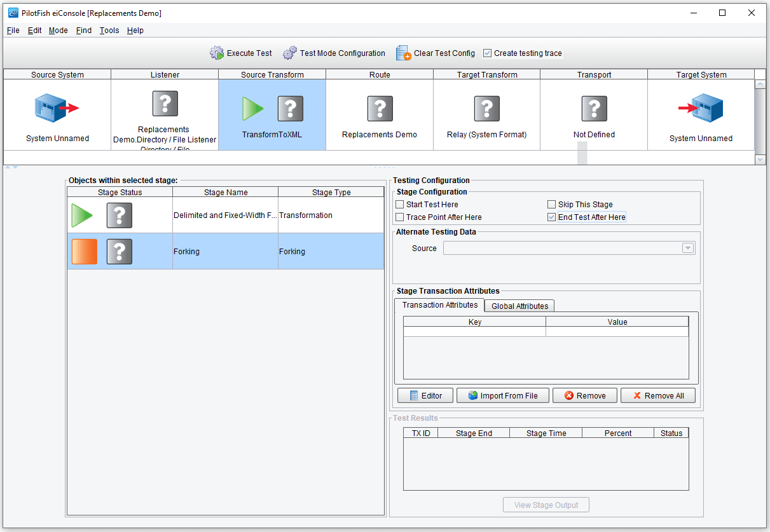Click the TransformToXML label
This screenshot has height=532, width=770.
tap(272, 135)
